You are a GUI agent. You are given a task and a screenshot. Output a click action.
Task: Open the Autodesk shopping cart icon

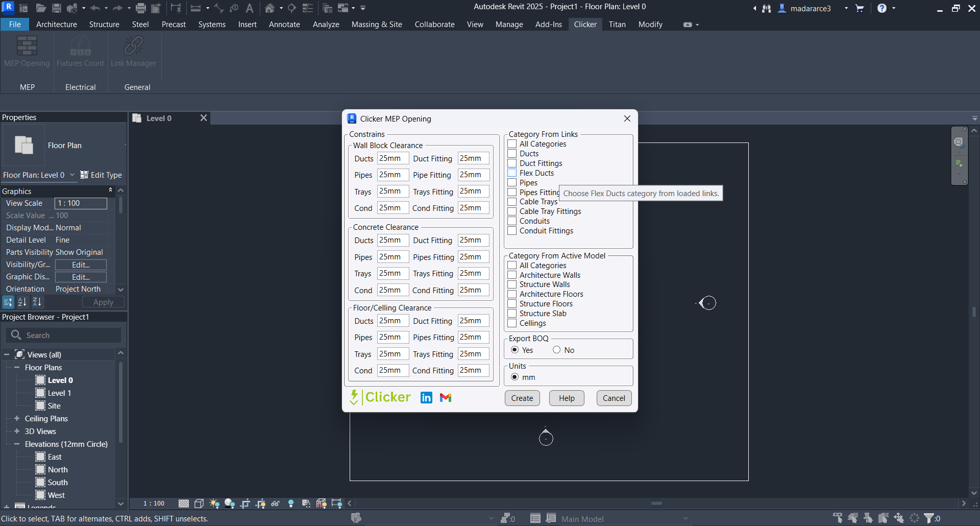(x=860, y=8)
